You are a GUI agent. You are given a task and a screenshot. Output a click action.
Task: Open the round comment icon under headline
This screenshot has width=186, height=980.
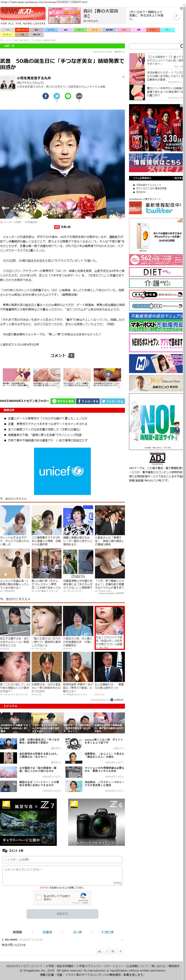point(79,96)
